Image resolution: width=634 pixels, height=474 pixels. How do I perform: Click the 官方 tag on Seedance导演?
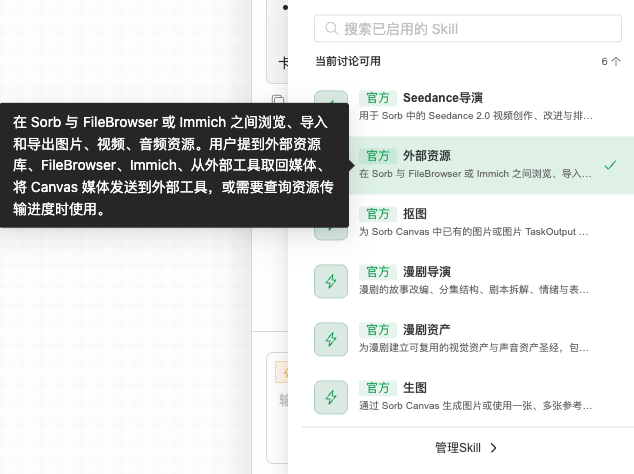(x=378, y=98)
